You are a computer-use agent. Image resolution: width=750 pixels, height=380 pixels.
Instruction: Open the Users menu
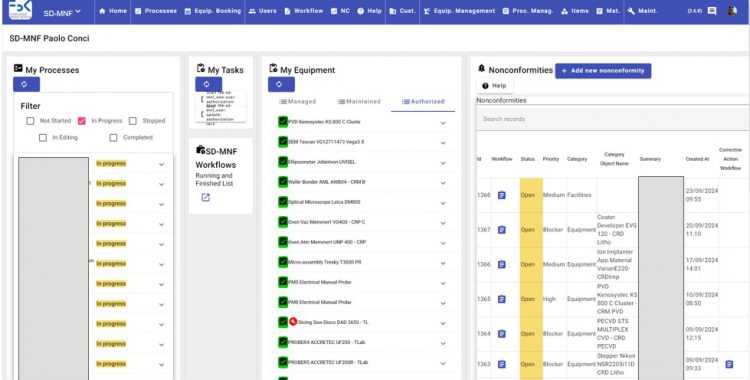(x=263, y=11)
